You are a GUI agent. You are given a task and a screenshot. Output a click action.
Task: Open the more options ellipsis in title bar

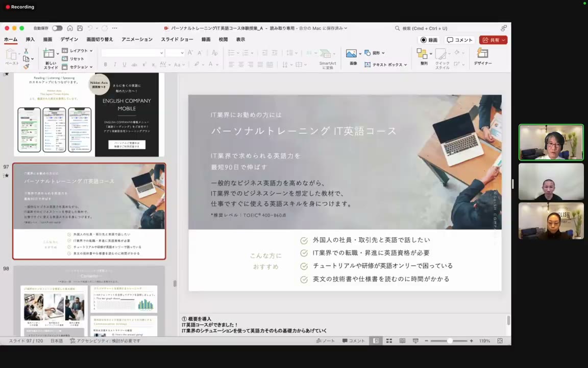(114, 28)
